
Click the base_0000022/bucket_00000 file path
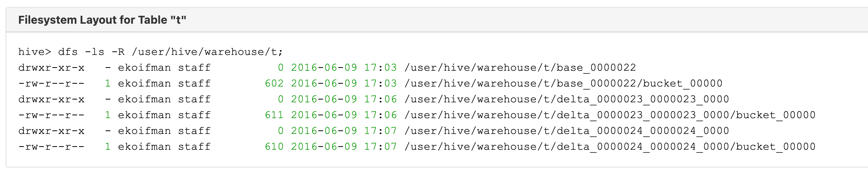pyautogui.click(x=563, y=84)
